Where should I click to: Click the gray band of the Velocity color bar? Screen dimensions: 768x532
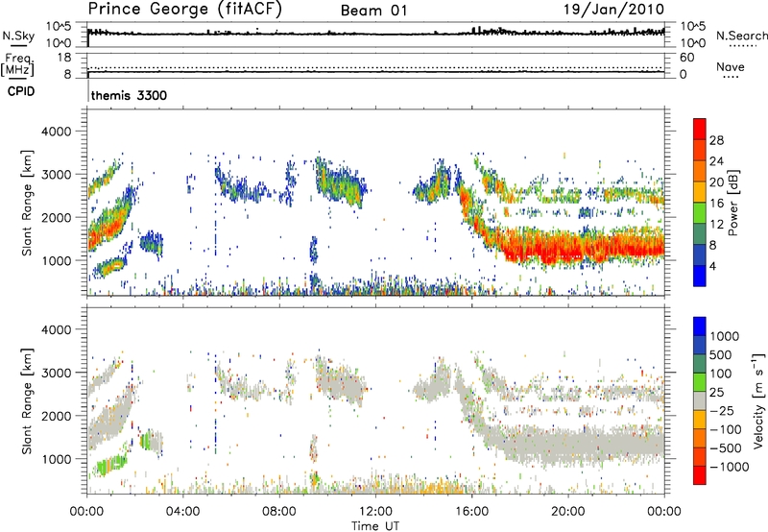[x=700, y=401]
